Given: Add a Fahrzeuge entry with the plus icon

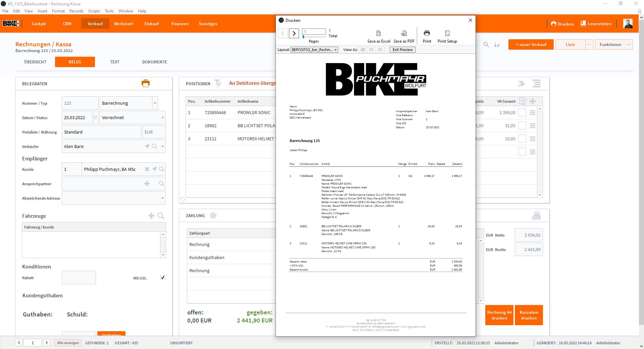Looking at the screenshot, I should [151, 216].
